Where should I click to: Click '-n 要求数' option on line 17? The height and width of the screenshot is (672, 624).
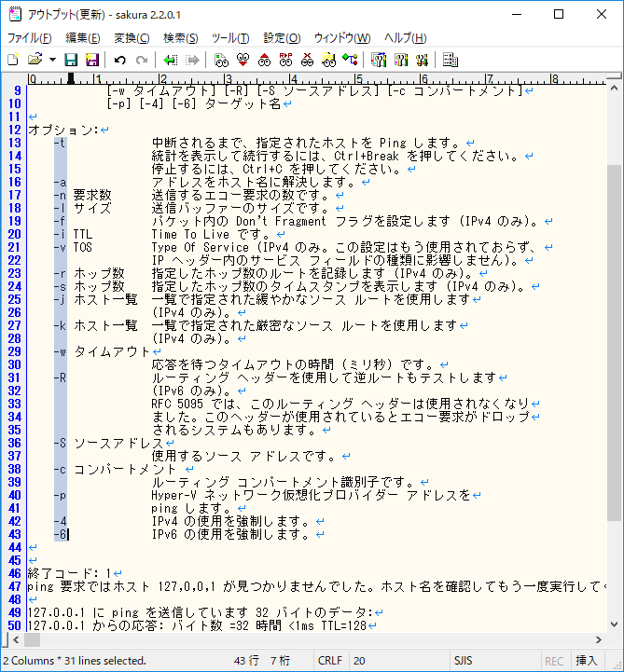pyautogui.click(x=82, y=196)
